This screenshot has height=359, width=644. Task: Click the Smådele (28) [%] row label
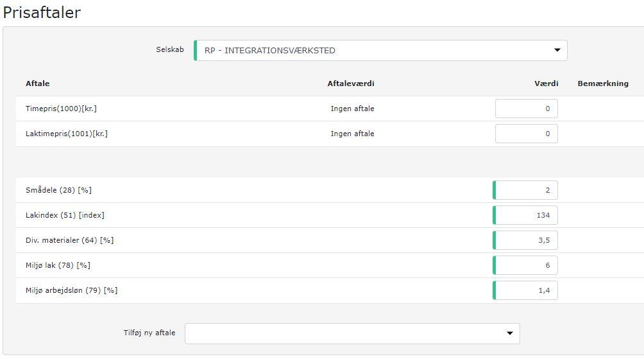point(58,190)
